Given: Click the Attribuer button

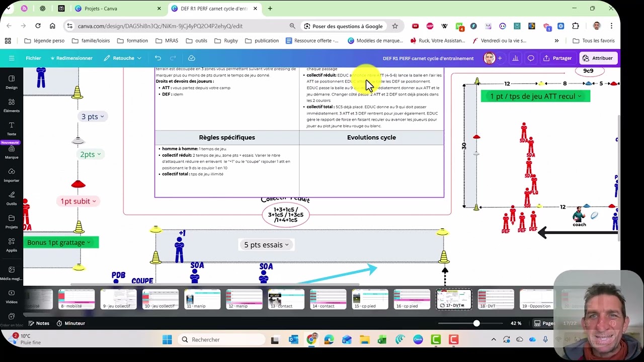Looking at the screenshot, I should pyautogui.click(x=598, y=58).
